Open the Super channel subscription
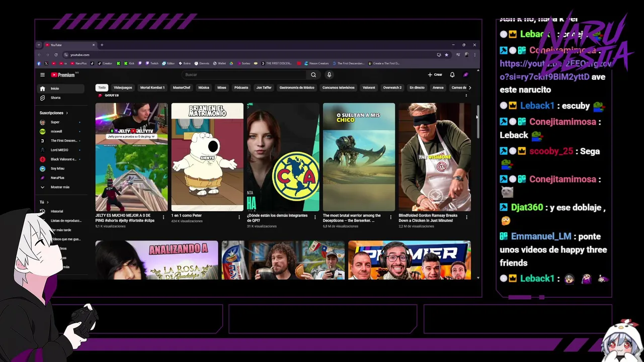The height and width of the screenshot is (362, 644). click(60, 122)
